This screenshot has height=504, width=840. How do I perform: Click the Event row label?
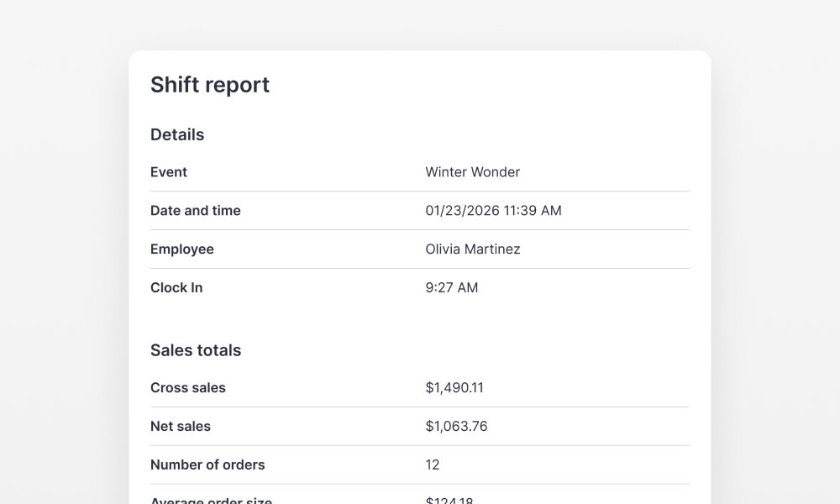tap(168, 172)
